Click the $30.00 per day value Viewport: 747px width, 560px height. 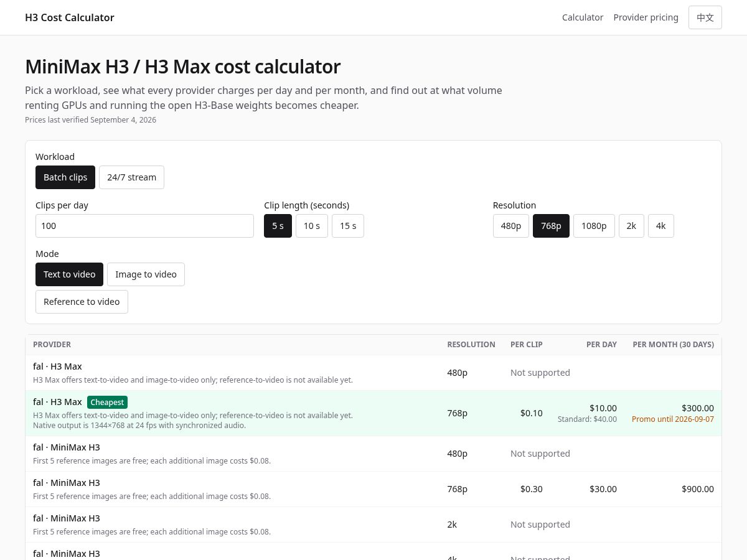[x=603, y=489]
